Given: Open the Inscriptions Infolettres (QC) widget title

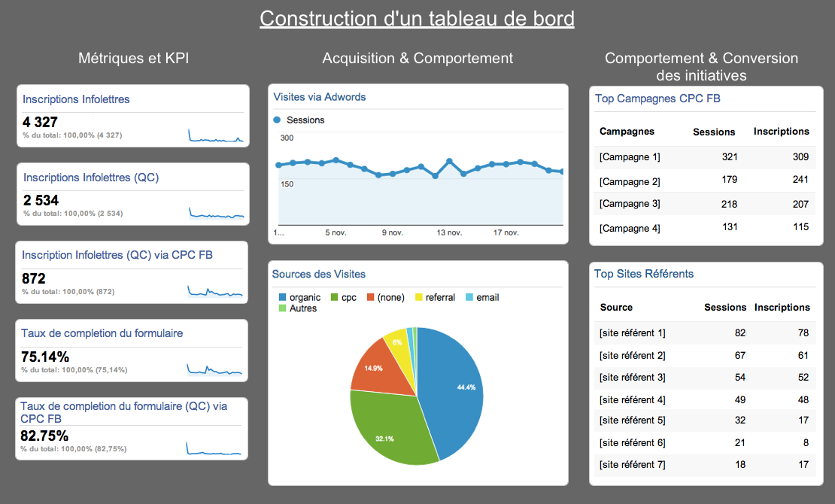Looking at the screenshot, I should [x=91, y=178].
